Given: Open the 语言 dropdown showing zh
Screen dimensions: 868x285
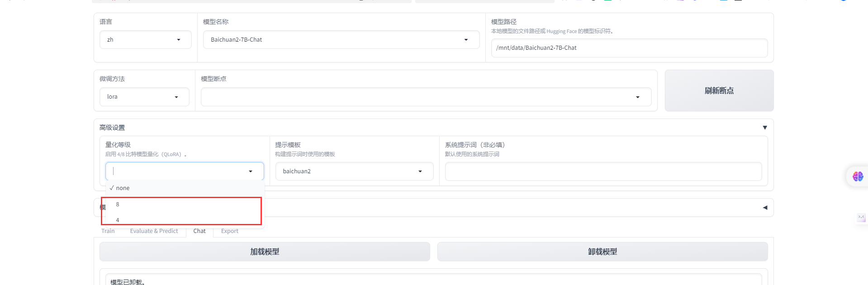Looking at the screenshot, I should 145,40.
